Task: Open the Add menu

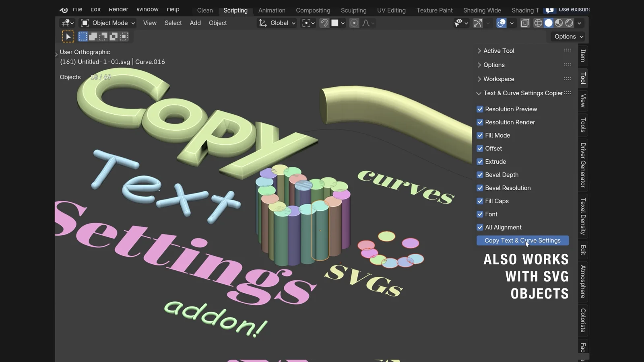Action: [195, 23]
